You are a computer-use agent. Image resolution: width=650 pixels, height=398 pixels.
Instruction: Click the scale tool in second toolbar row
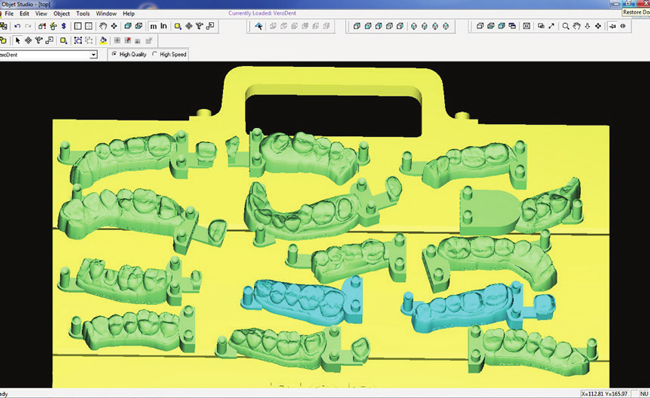49,40
